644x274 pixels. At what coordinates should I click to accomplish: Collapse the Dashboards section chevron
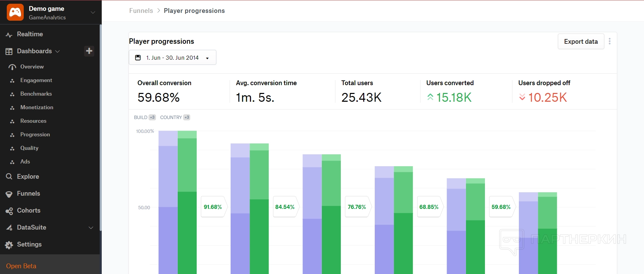pyautogui.click(x=58, y=51)
